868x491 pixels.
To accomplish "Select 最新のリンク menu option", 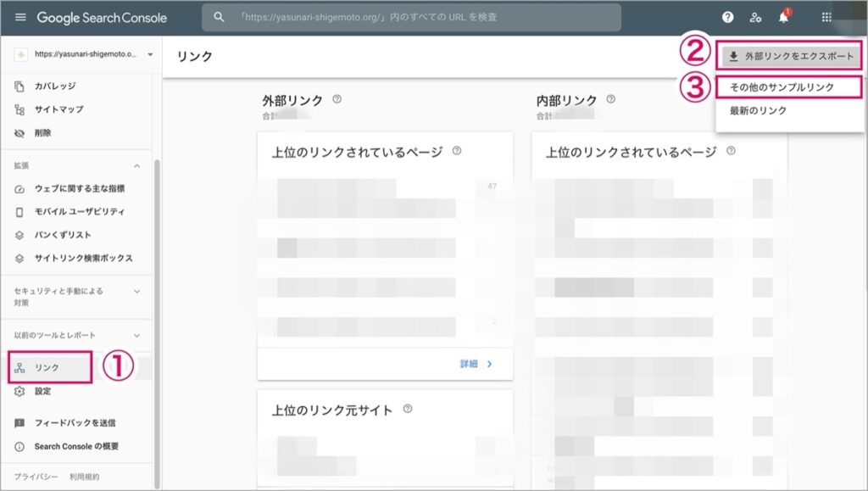I will pyautogui.click(x=789, y=111).
